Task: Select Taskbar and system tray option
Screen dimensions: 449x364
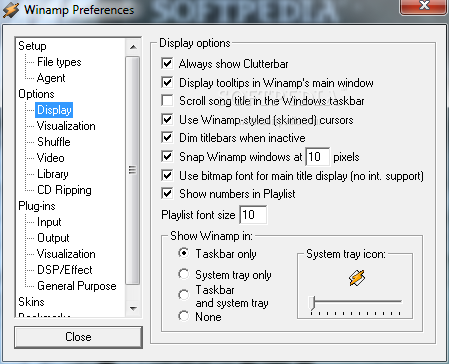Action: (x=183, y=295)
